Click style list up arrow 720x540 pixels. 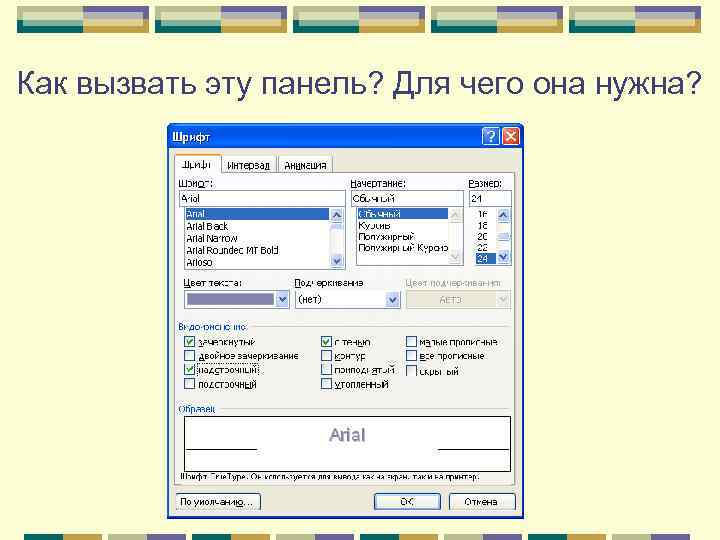[456, 215]
